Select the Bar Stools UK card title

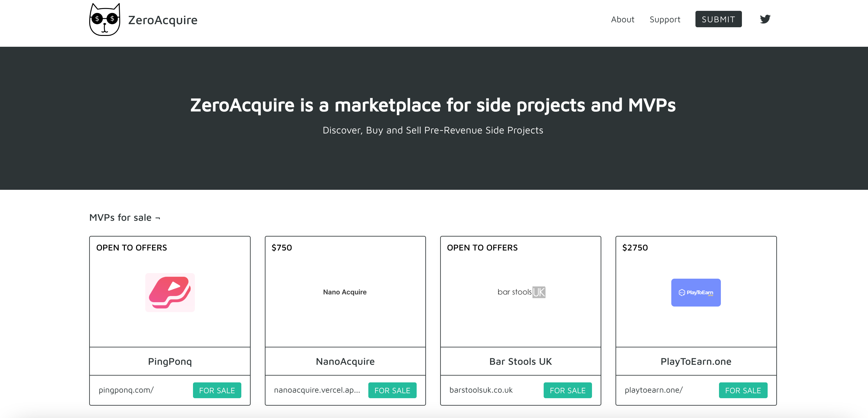click(x=521, y=361)
